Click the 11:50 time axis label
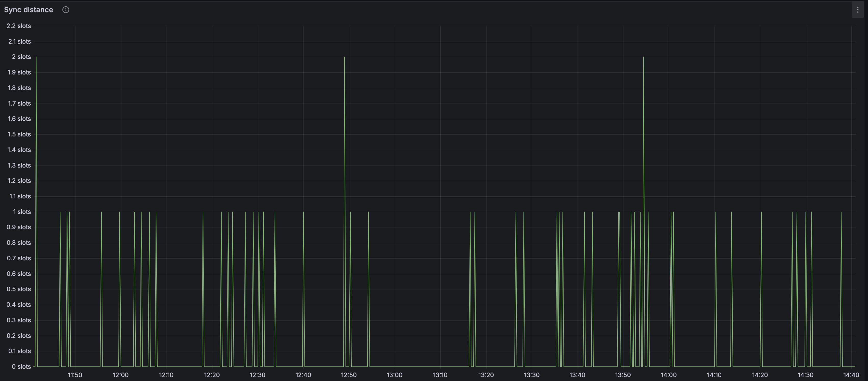Screen dimensions: 868x381 pos(75,375)
